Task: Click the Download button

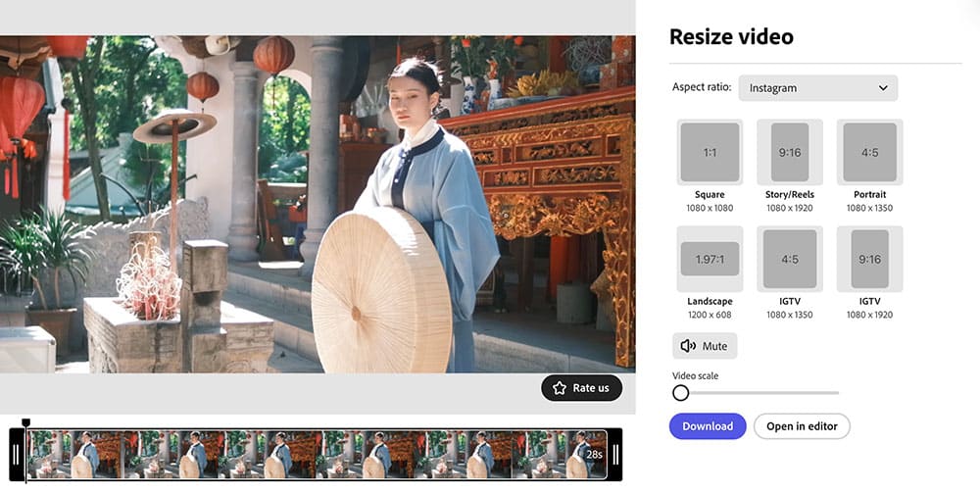Action: (708, 426)
